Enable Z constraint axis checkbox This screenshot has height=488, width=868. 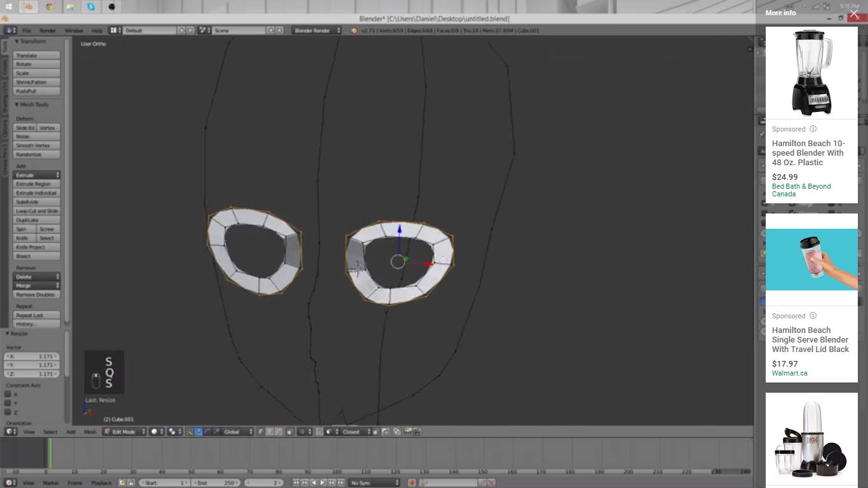point(8,412)
